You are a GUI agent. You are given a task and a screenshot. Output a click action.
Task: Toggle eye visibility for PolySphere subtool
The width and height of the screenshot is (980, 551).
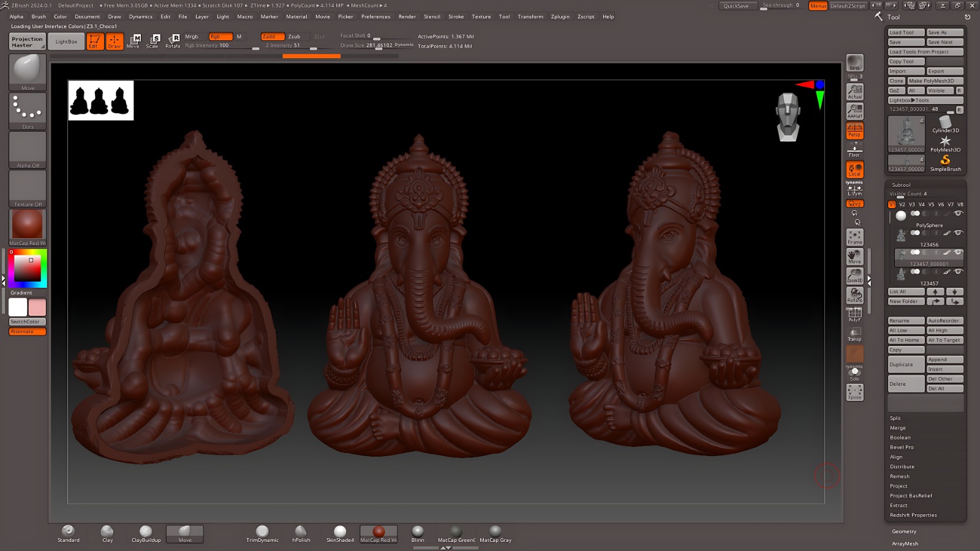click(959, 213)
